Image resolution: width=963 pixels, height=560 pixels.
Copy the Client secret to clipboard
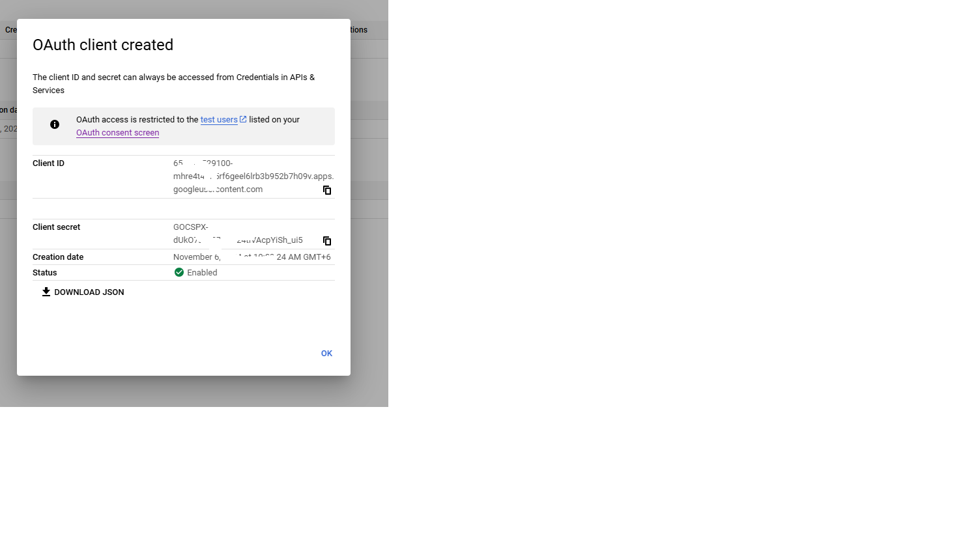[327, 241]
